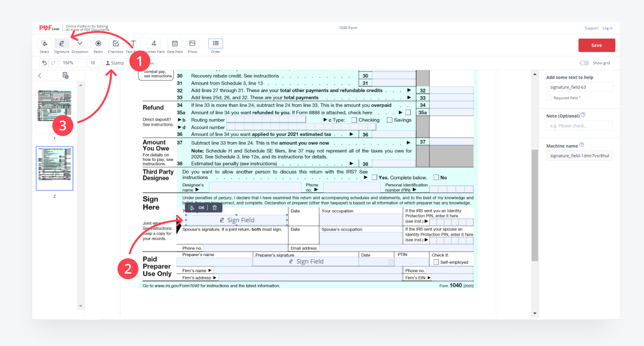Add a Stamp
Screen dimensions: 644x346
(115, 63)
